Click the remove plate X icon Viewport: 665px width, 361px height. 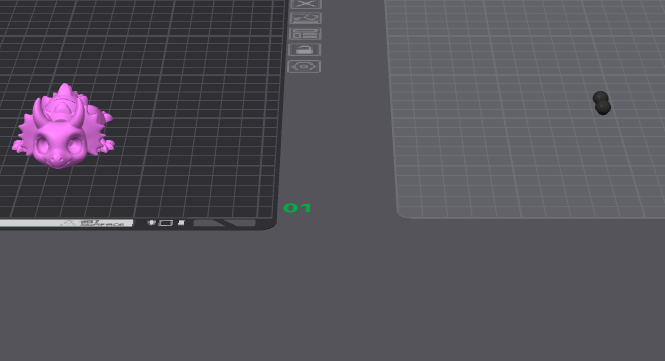point(305,4)
